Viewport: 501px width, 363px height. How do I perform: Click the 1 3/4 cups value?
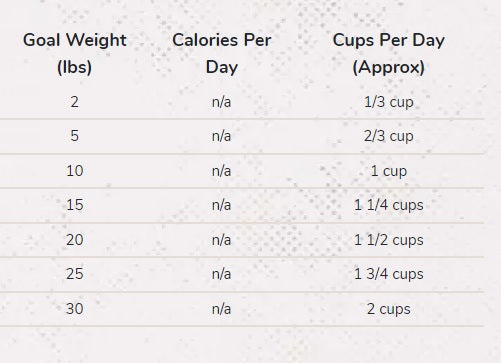[x=389, y=274]
